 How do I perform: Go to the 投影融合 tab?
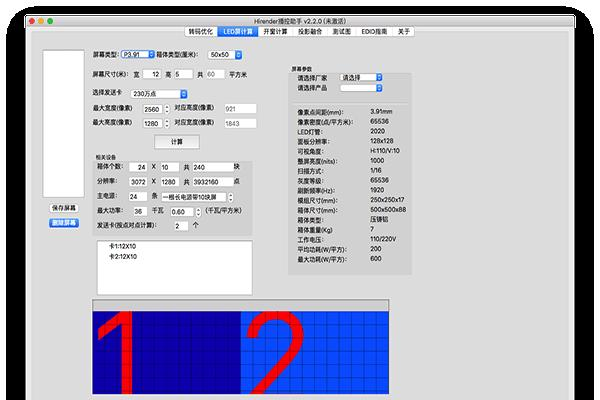[310, 32]
